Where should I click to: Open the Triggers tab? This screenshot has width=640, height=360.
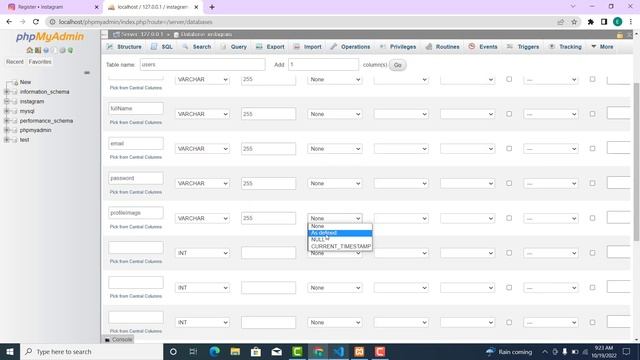click(x=523, y=47)
